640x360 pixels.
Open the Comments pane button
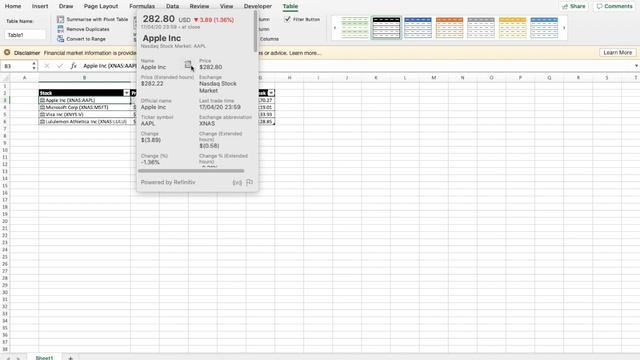614,6
